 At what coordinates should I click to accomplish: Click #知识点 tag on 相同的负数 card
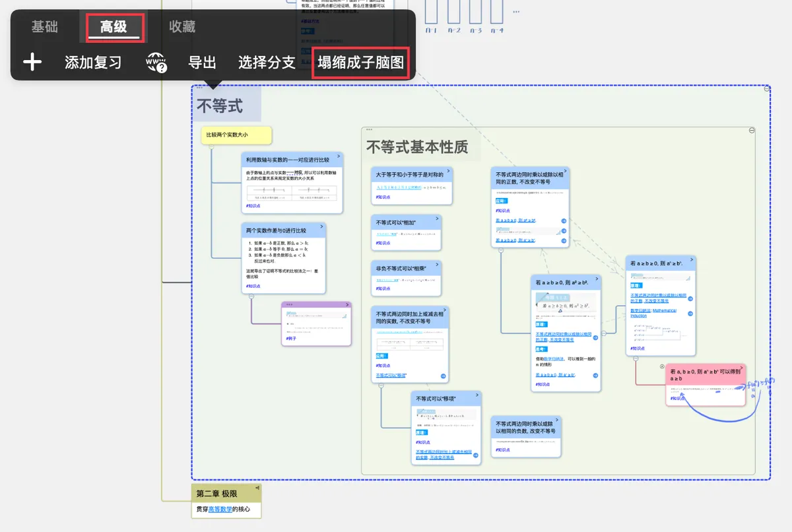(502, 450)
